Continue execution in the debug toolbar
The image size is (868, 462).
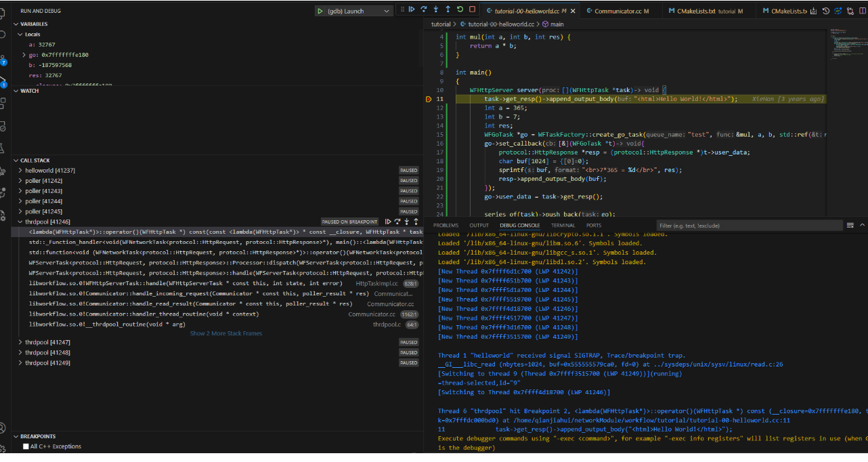(x=412, y=9)
